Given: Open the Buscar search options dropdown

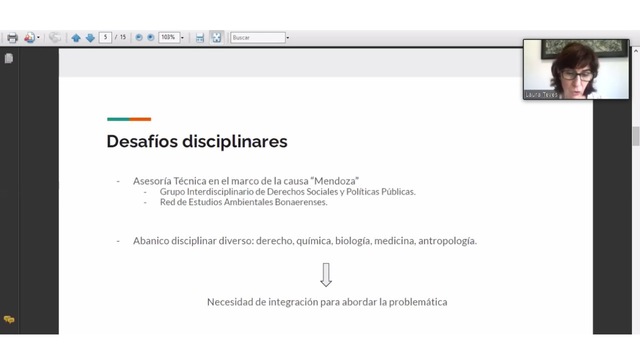Looking at the screenshot, I should pyautogui.click(x=288, y=38).
